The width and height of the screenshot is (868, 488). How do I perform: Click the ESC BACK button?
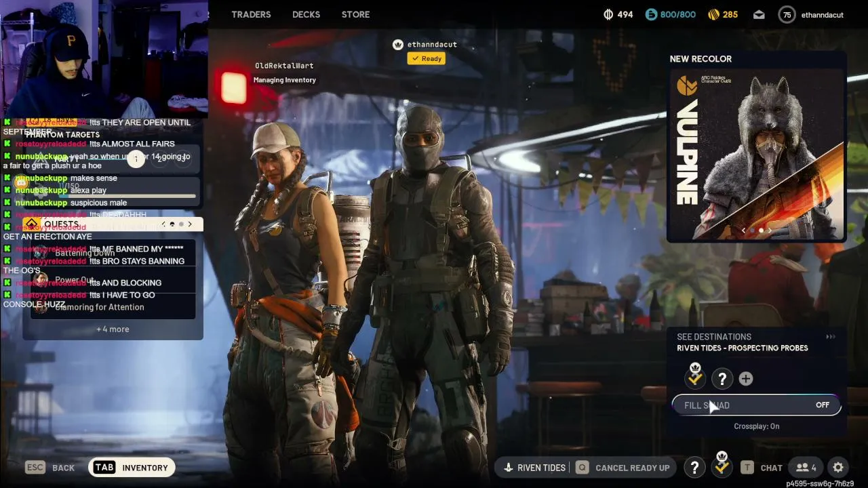coord(50,468)
